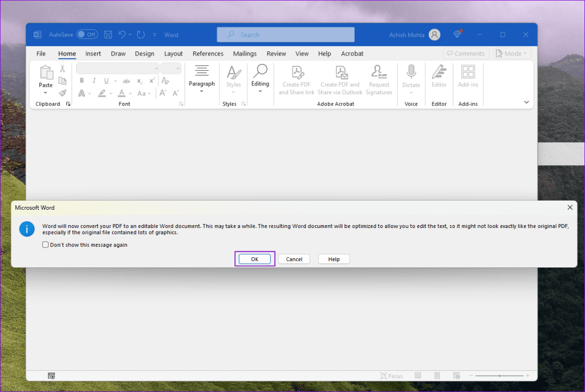The width and height of the screenshot is (585, 392).
Task: Toggle Italic formatting
Action: pos(94,81)
